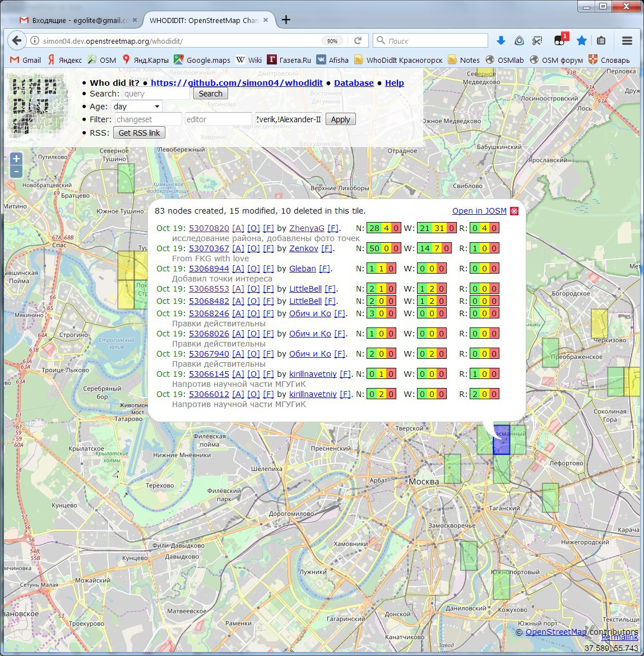The width and height of the screenshot is (644, 656).
Task: Click the Open in JOSM link
Action: point(479,211)
